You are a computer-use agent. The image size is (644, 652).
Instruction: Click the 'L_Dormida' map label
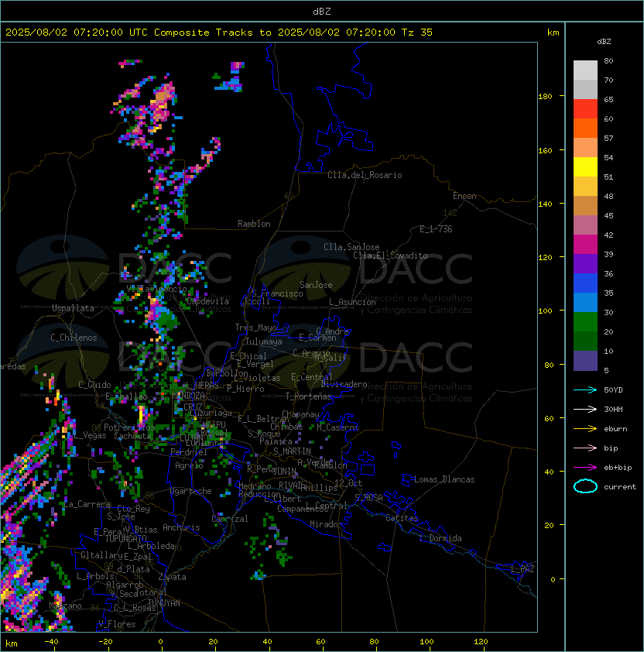pyautogui.click(x=440, y=538)
